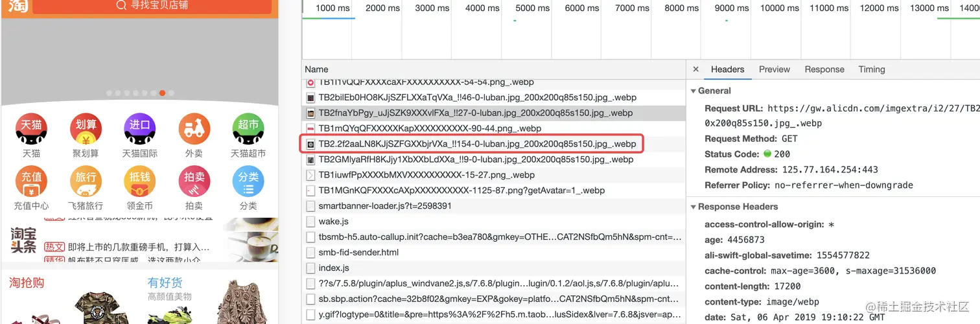This screenshot has width=980, height=324.
Task: Switch to the Headers tab
Action: click(x=727, y=69)
